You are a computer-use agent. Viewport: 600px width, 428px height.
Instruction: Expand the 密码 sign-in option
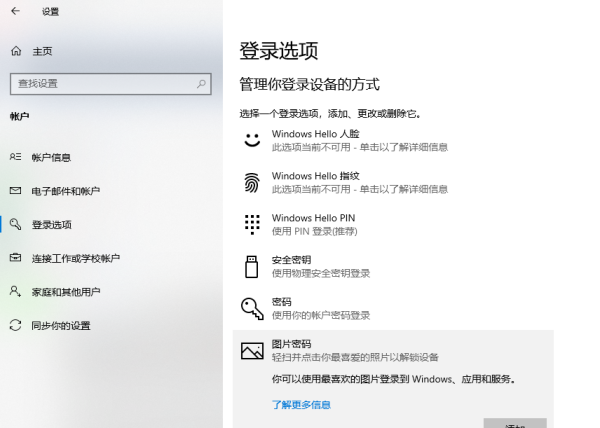pos(393,309)
